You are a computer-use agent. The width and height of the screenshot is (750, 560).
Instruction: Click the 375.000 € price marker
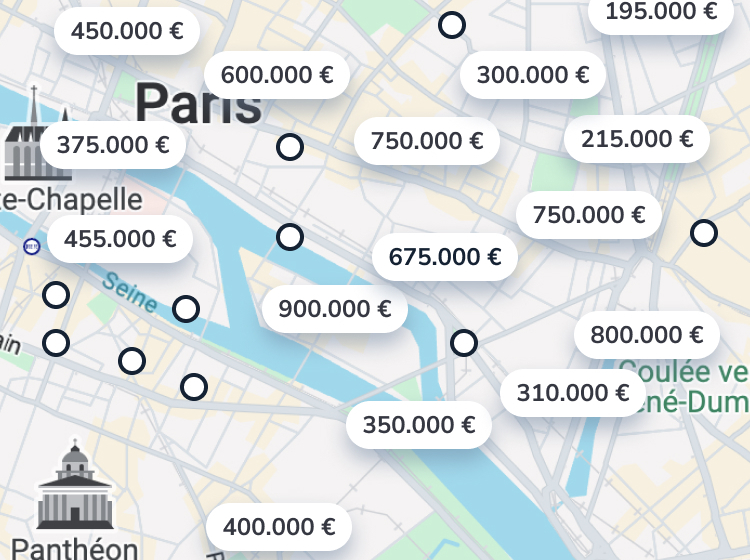(x=113, y=145)
